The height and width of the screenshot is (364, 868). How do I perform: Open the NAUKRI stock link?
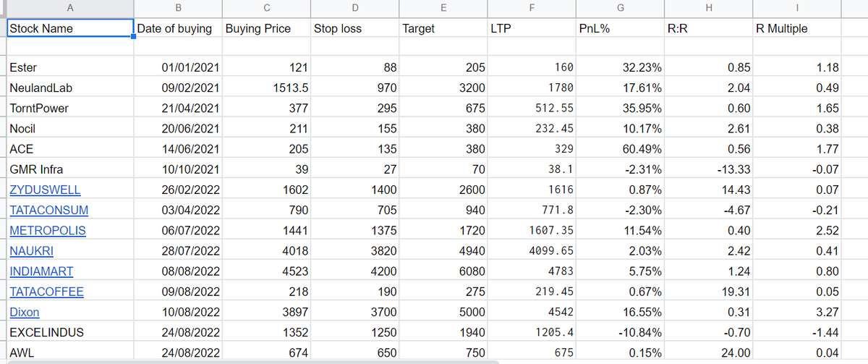coord(32,251)
